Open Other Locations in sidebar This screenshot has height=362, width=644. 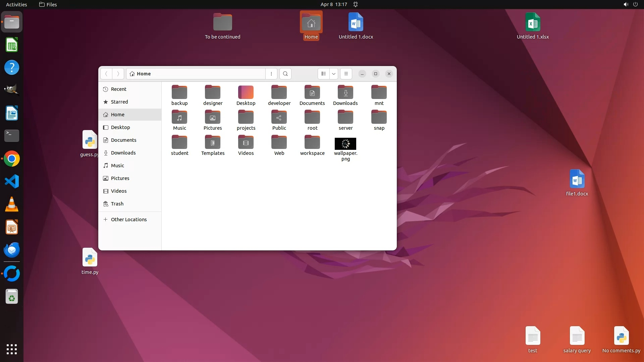(x=128, y=220)
